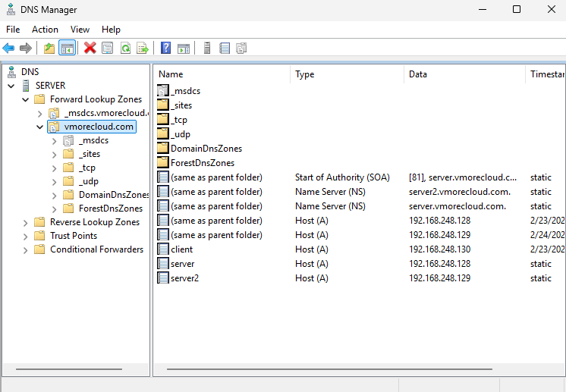Select the DNS root node
566x392 pixels.
point(30,72)
